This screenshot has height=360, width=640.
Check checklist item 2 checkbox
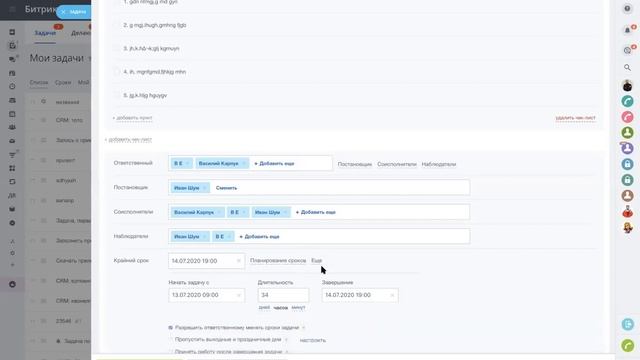click(116, 25)
